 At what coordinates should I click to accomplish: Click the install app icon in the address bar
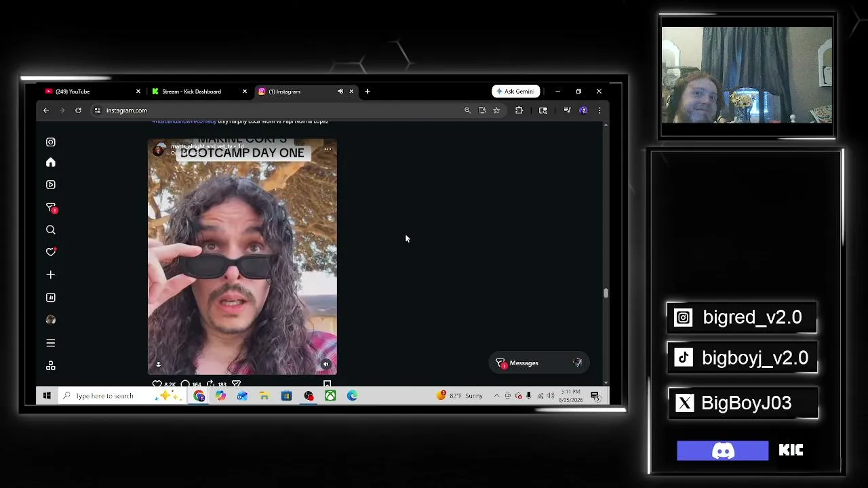point(482,110)
